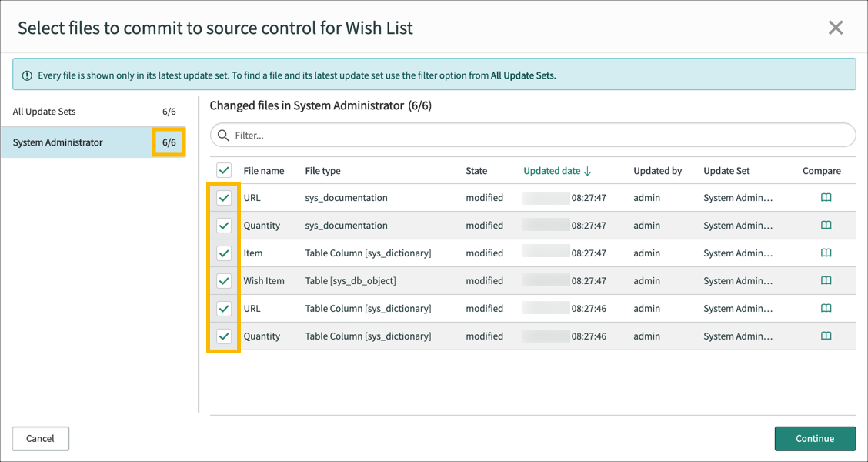
Task: Open compare view for Quantity sys_documentation file
Action: [826, 226]
